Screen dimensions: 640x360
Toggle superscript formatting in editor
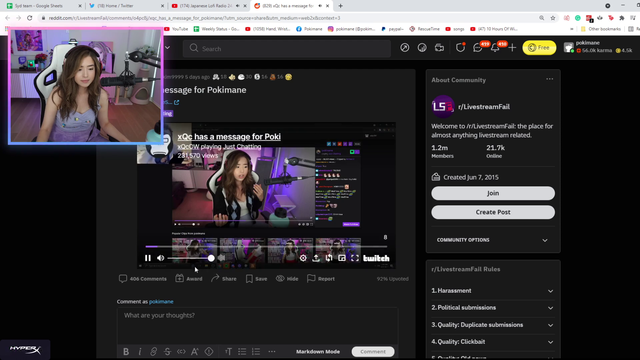tap(195, 351)
